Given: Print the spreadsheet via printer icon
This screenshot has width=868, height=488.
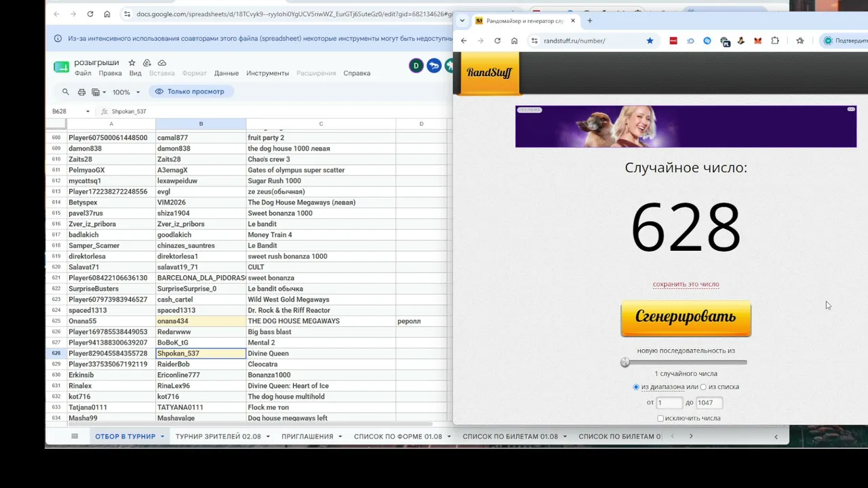Looking at the screenshot, I should (81, 91).
